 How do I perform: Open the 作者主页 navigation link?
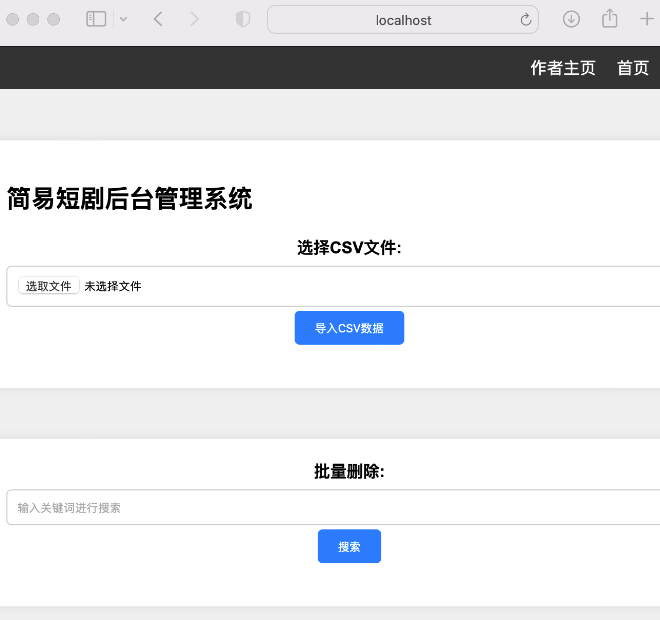(563, 68)
